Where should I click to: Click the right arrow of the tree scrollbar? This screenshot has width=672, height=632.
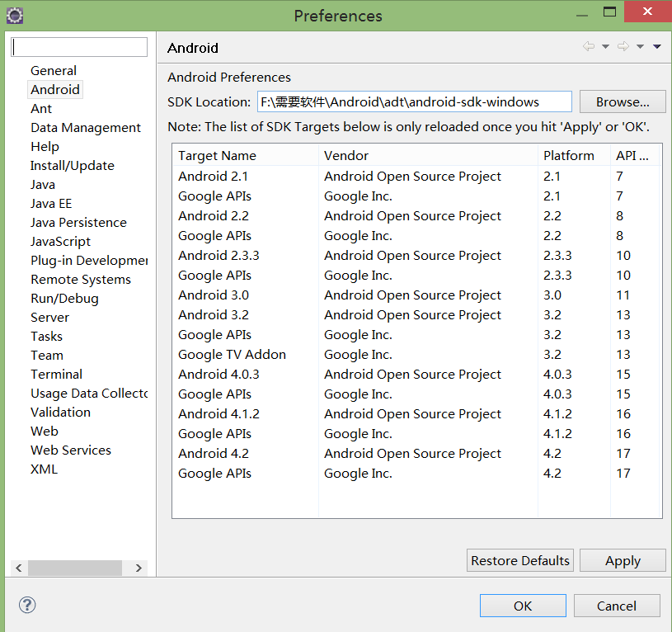139,568
